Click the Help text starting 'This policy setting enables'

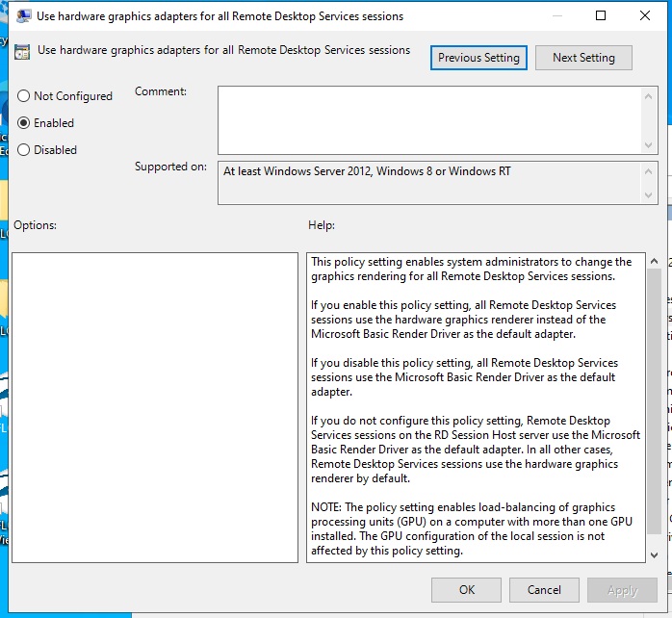[472, 269]
